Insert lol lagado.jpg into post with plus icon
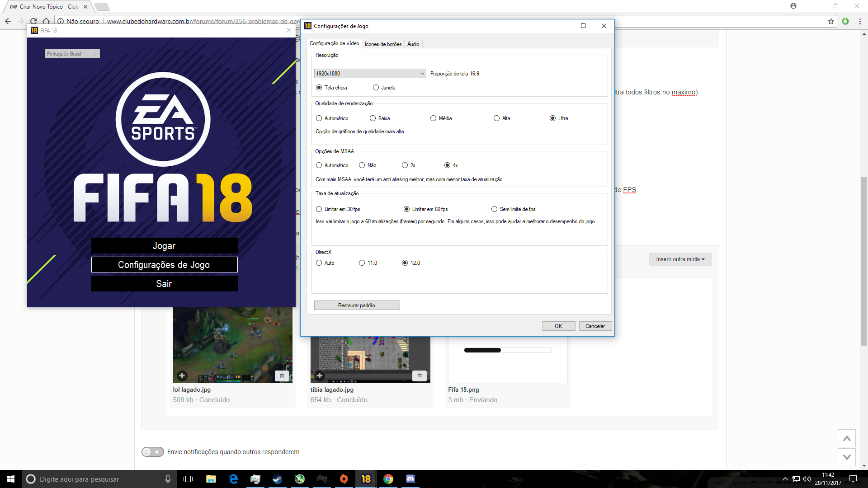This screenshot has width=868, height=488. [182, 375]
